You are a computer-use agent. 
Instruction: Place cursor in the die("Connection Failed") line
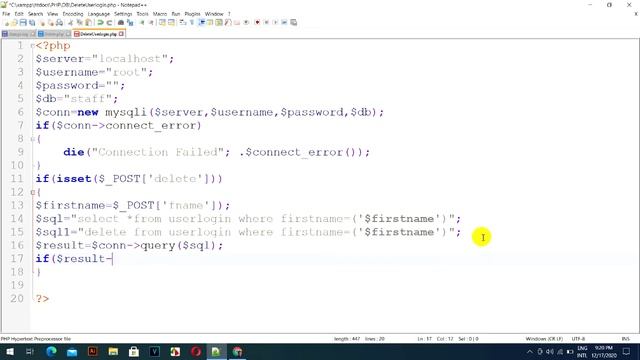click(216, 152)
